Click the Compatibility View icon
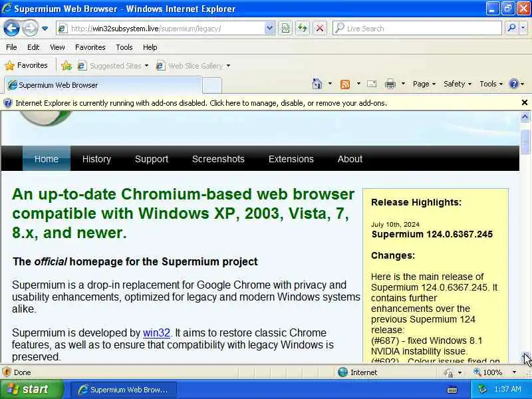 (x=286, y=29)
